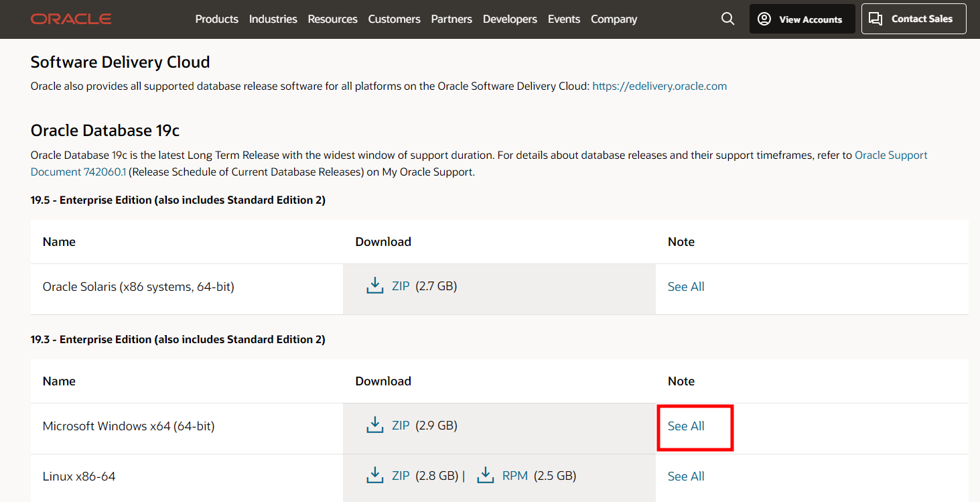Click the Oracle logo
Viewport: 980px width, 502px height.
pyautogui.click(x=71, y=19)
